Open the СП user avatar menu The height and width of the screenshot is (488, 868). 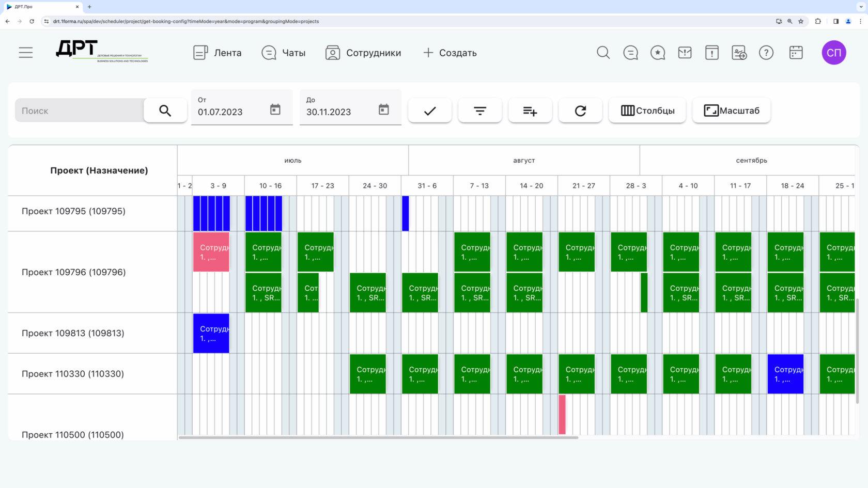click(x=834, y=53)
